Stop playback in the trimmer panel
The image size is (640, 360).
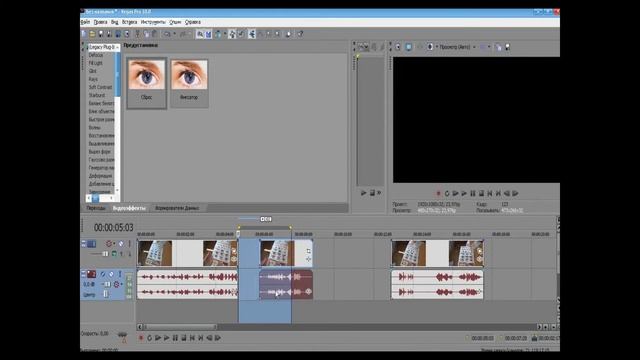372,193
